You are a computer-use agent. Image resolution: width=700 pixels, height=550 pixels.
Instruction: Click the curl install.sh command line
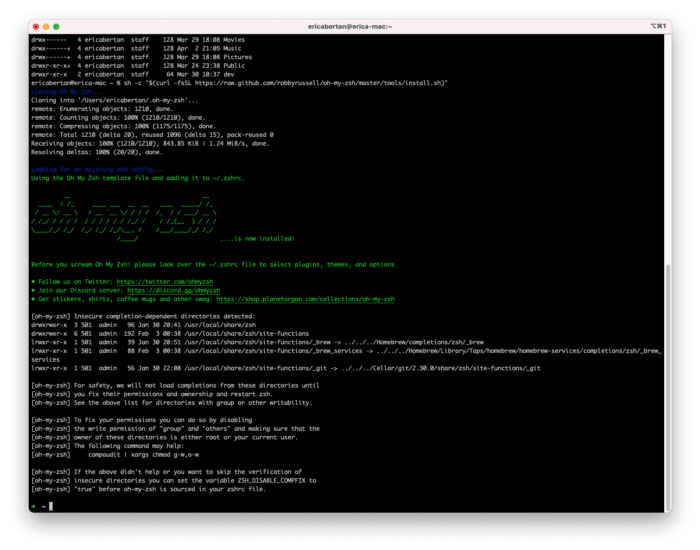[239, 83]
